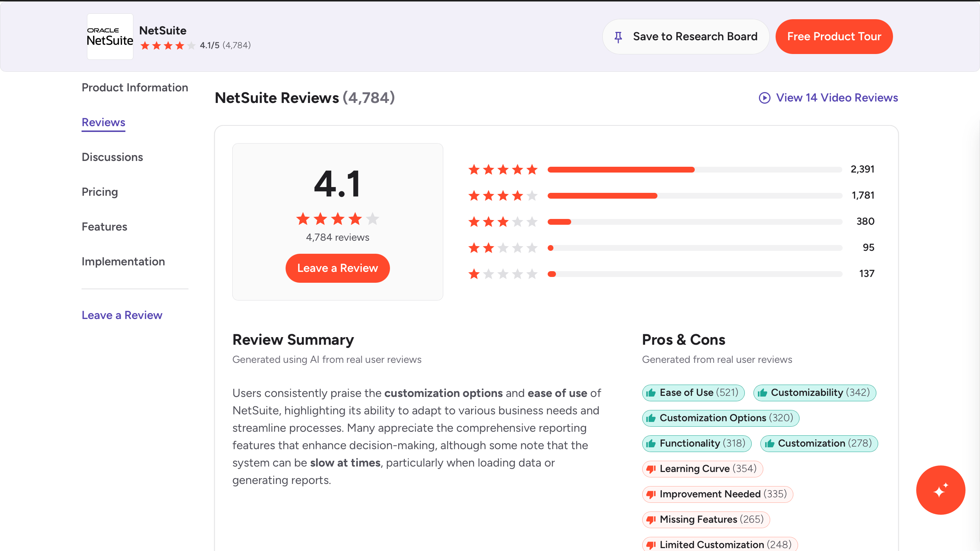Open the AI sparkle assistant floating button
The image size is (980, 551).
pos(940,490)
